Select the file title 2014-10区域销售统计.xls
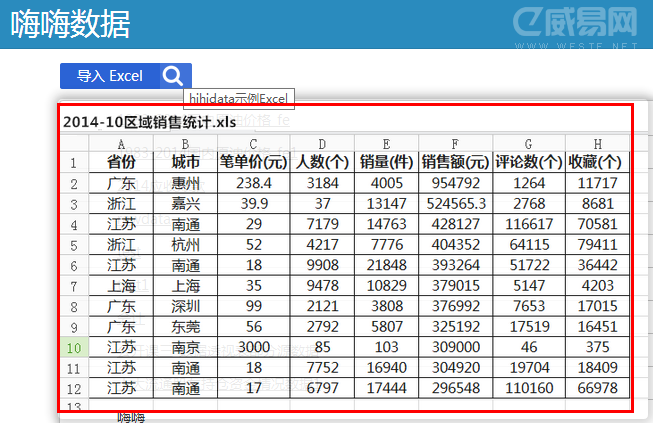 [x=150, y=122]
